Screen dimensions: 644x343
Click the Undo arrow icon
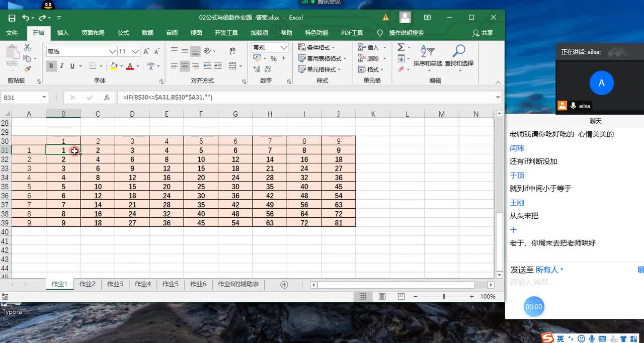coord(25,18)
